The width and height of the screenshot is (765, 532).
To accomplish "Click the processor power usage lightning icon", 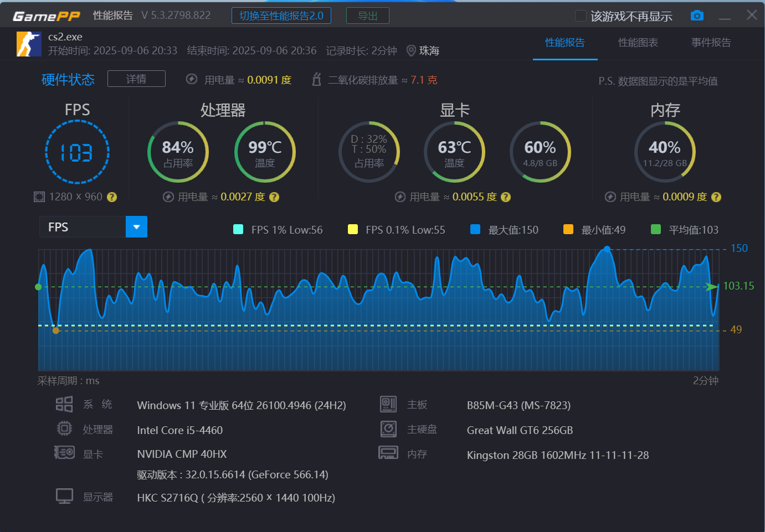I will click(x=168, y=197).
